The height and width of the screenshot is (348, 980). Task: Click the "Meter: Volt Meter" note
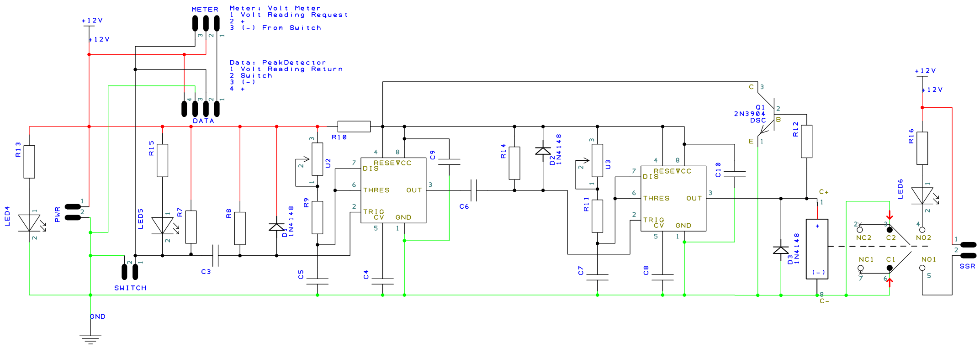(x=275, y=8)
